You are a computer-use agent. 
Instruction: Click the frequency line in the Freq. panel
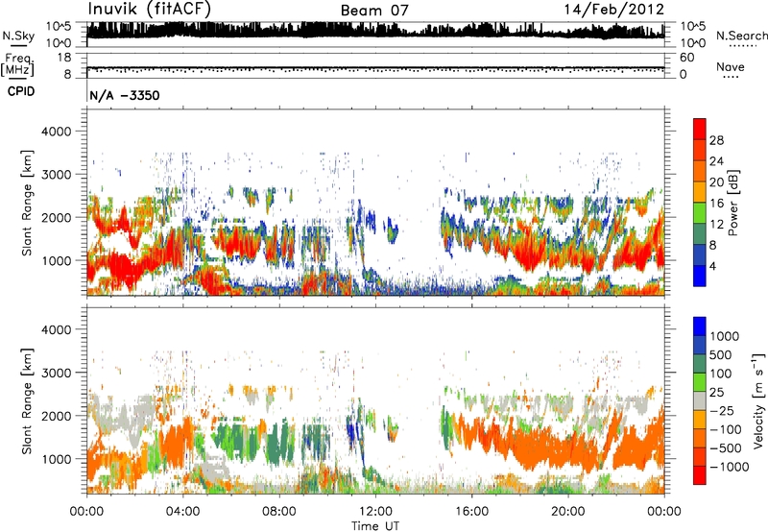coord(375,67)
